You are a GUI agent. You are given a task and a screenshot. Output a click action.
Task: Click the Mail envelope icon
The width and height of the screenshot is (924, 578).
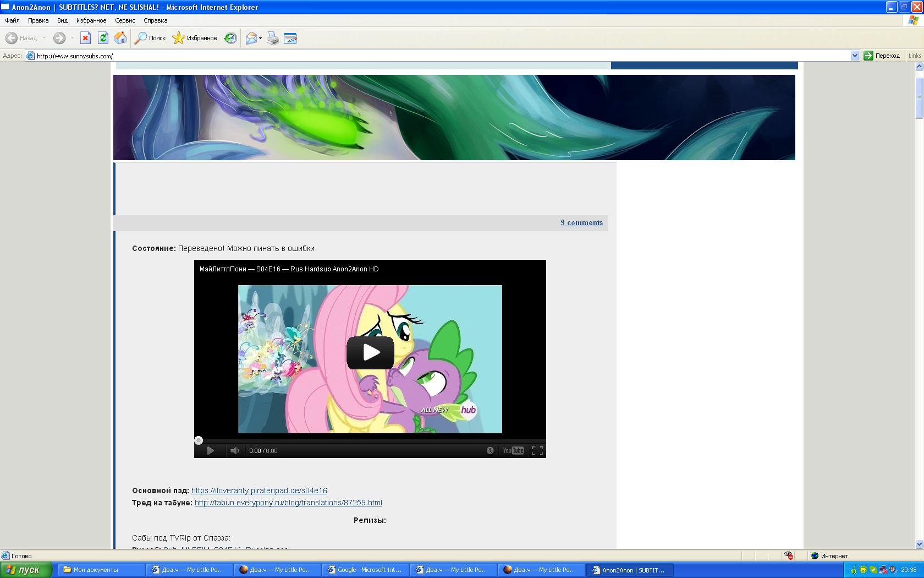tap(251, 38)
